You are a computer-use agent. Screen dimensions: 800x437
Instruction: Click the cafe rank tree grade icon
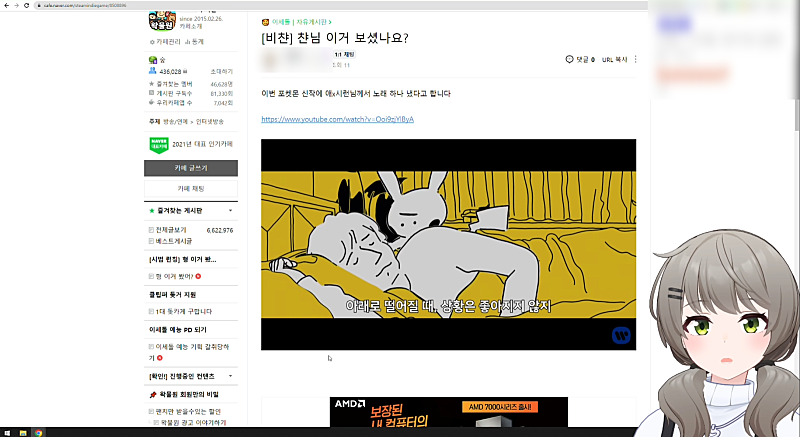click(153, 60)
